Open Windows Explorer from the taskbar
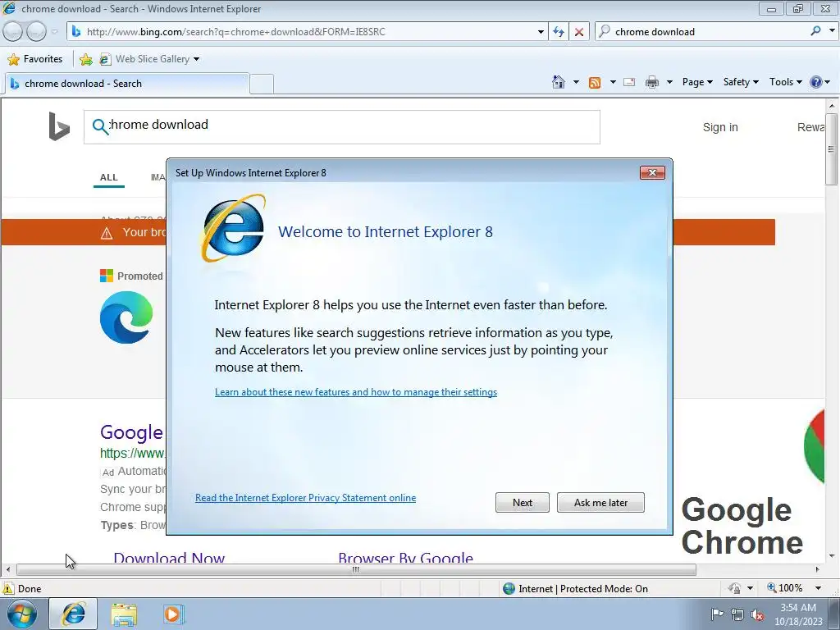The height and width of the screenshot is (630, 840). [x=124, y=614]
